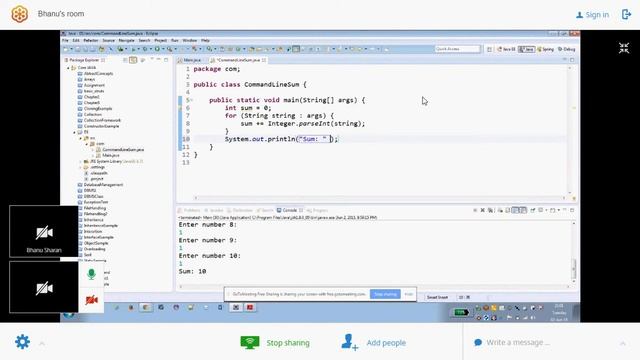640x360 pixels.
Task: Click the orange flower room logo
Action: (19, 14)
